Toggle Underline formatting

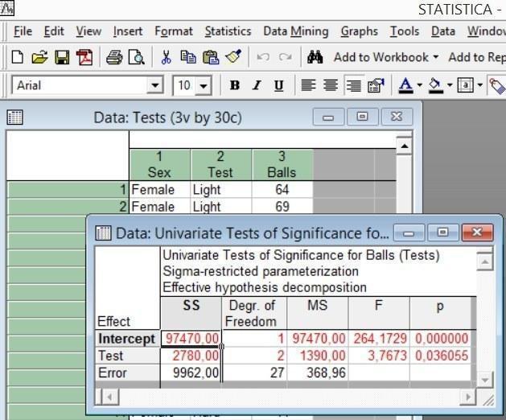(x=278, y=85)
